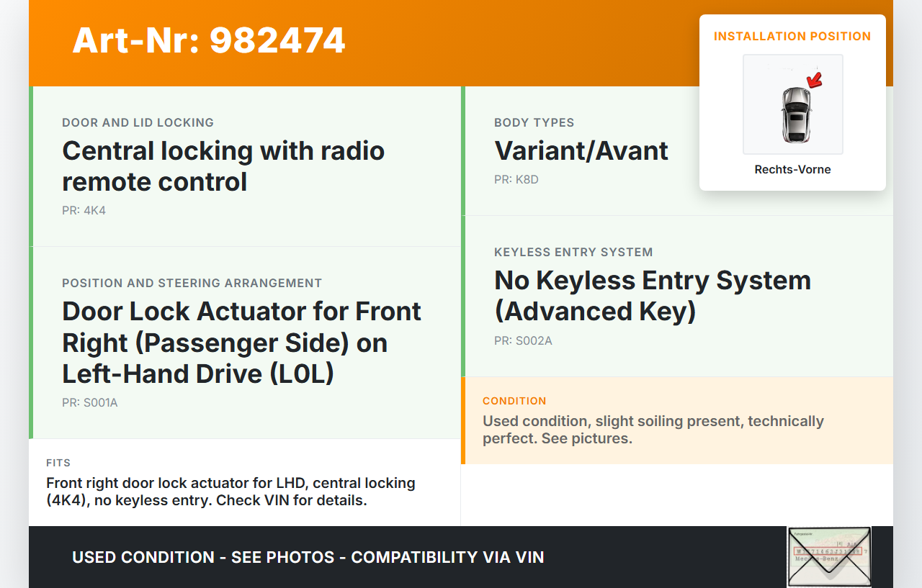Viewport: 922px width, 588px height.
Task: Click the PR: S002A code
Action: 523,341
